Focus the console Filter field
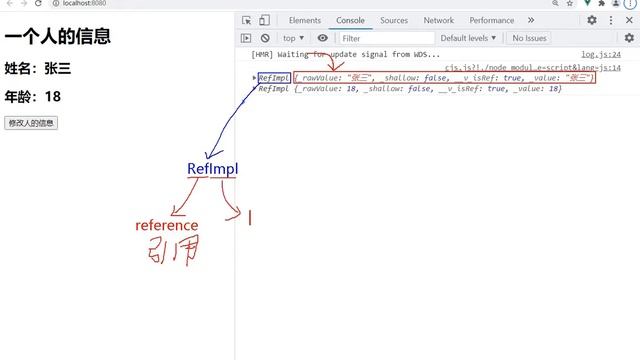The height and width of the screenshot is (360, 640). [387, 38]
